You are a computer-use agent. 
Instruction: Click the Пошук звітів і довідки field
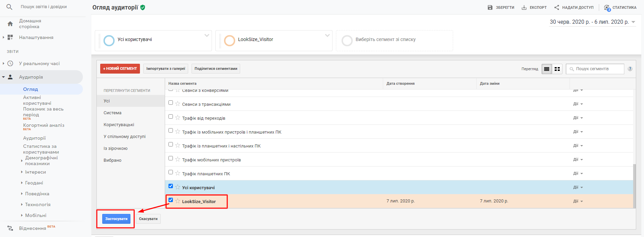pos(43,7)
